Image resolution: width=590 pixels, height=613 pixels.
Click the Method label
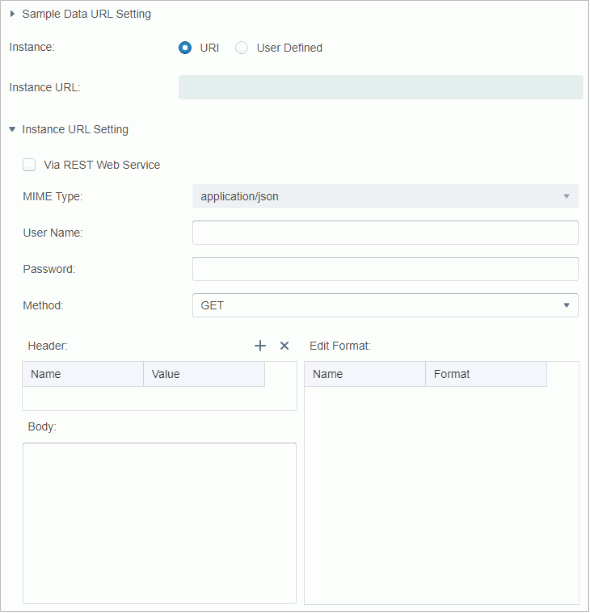[x=43, y=305]
